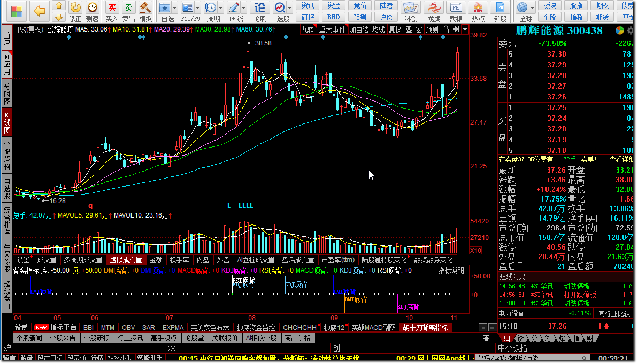The height and width of the screenshot is (364, 638).
Task: Open the 龙虎 dragon-tiger list icon
Action: pos(434,11)
